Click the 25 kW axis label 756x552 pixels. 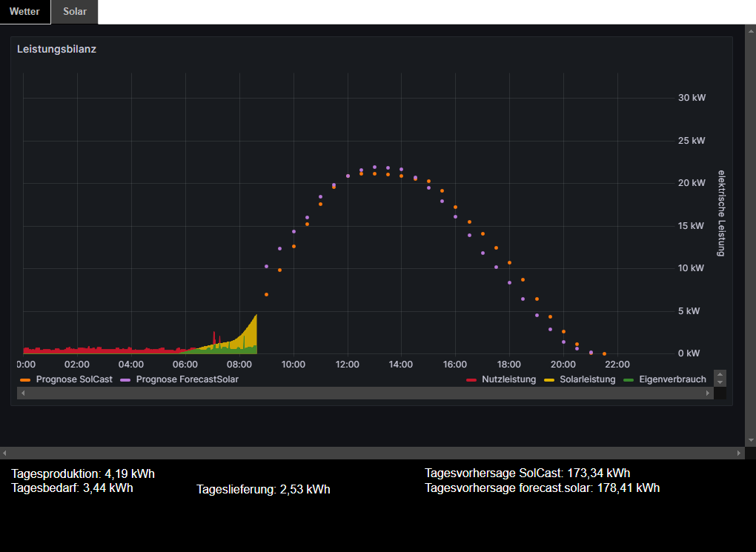pos(692,141)
